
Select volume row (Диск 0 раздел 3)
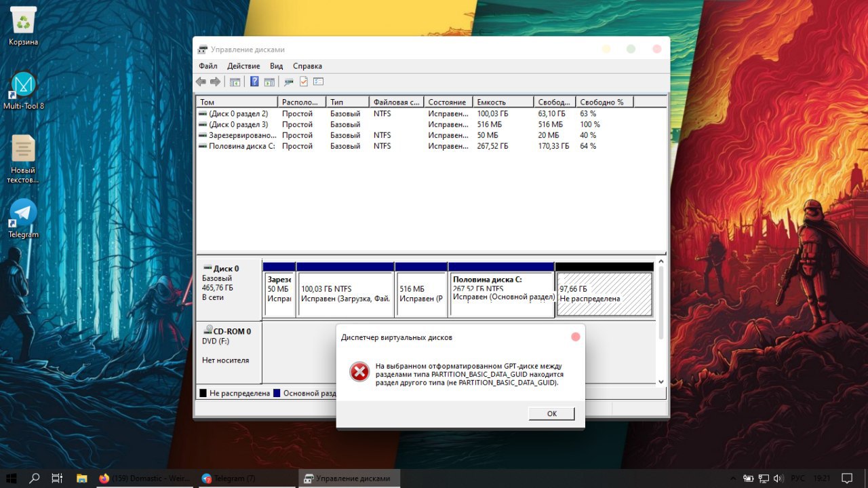coord(431,124)
